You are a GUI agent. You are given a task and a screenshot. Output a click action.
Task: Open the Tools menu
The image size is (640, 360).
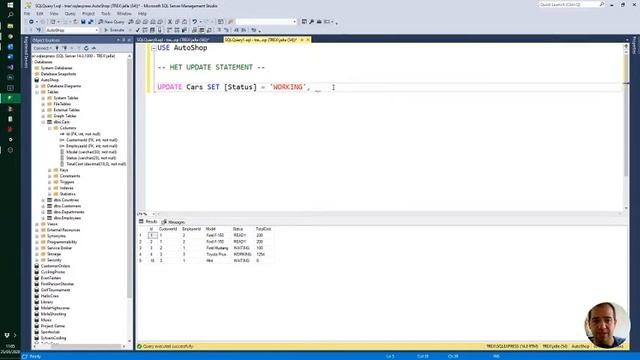(106, 13)
